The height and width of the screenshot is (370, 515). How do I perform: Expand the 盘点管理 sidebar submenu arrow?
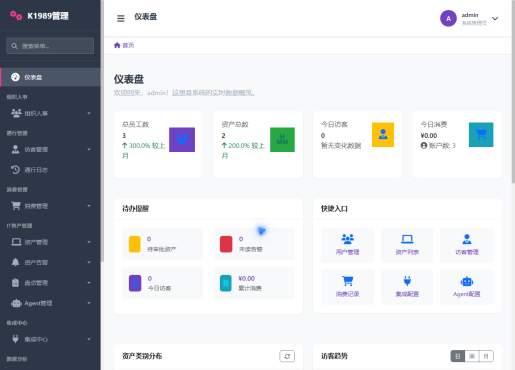tap(89, 283)
